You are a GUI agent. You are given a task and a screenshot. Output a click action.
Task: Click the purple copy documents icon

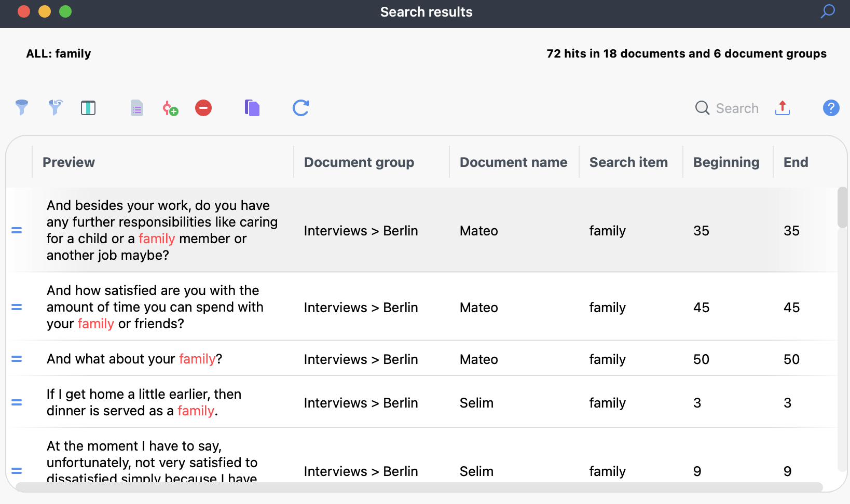click(252, 108)
